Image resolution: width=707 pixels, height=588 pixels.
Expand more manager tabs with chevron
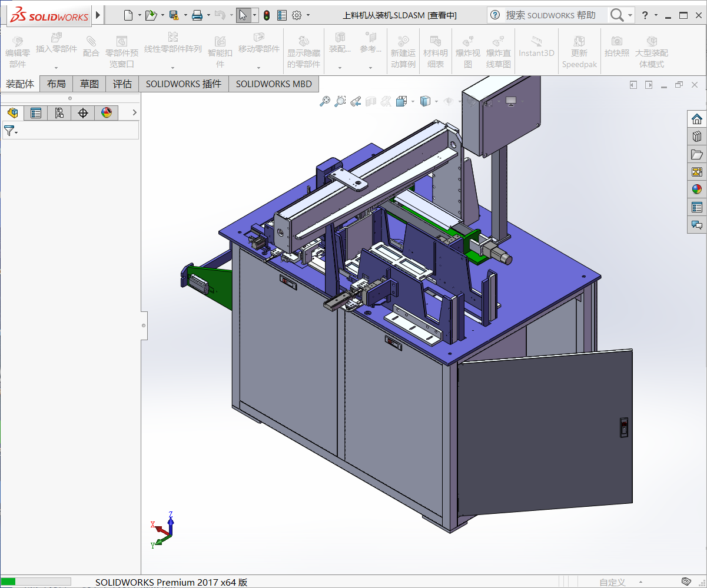[x=134, y=112]
